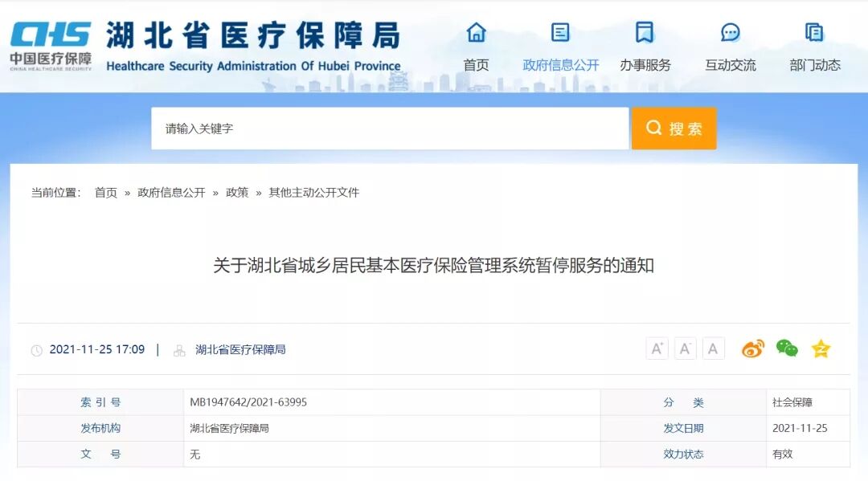Open 政府信息公开 breadcrumb link
The image size is (868, 481).
pos(171,193)
